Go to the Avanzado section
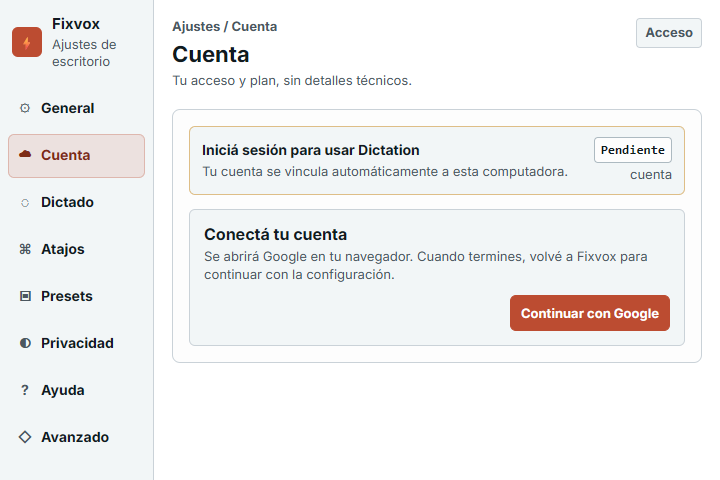The image size is (720, 480). click(76, 437)
